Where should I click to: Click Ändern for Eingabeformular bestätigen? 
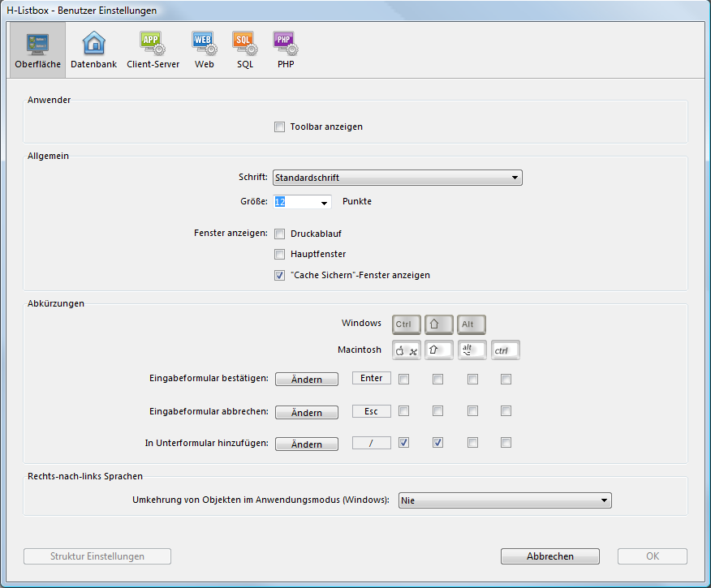click(x=307, y=380)
